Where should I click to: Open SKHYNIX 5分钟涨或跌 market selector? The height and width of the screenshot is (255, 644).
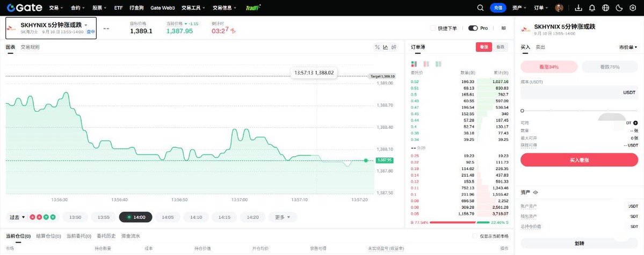[52, 28]
